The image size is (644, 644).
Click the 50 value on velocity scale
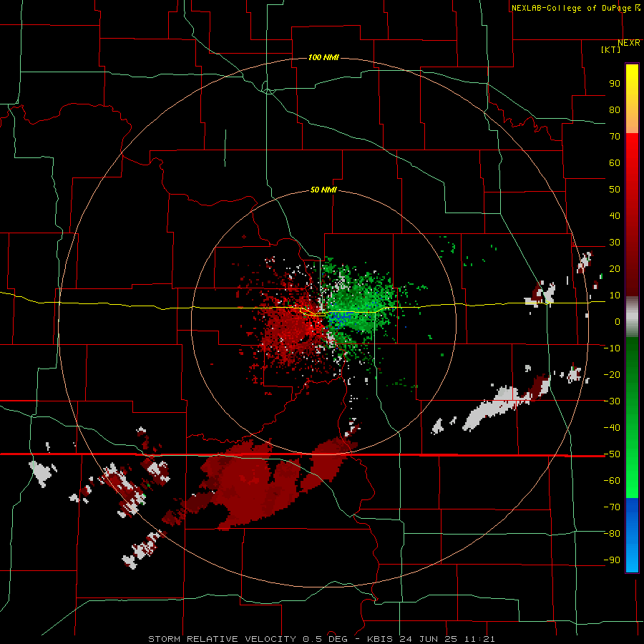[x=615, y=190]
